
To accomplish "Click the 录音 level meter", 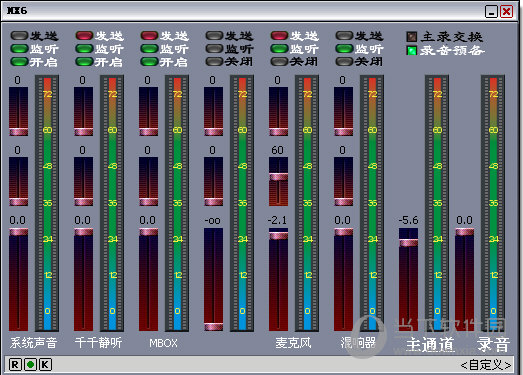I will [493, 203].
